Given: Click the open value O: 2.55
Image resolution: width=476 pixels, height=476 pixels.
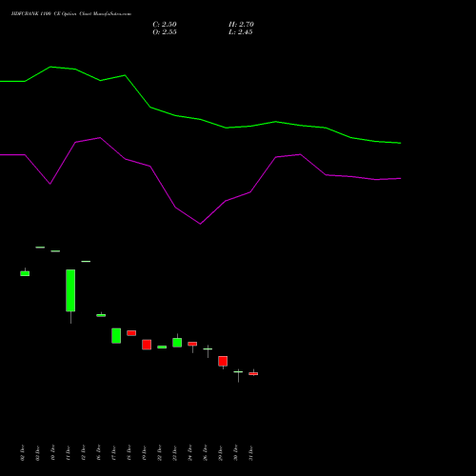Looking at the screenshot, I should 165,32.
